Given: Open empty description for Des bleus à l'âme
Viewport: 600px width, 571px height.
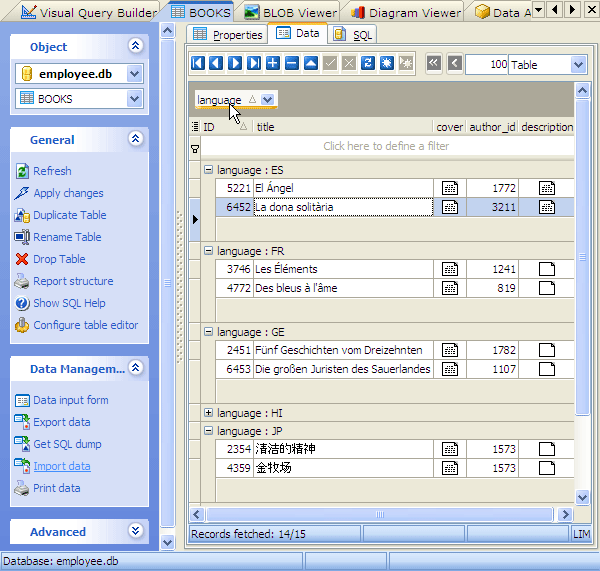Looking at the screenshot, I should pyautogui.click(x=547, y=288).
